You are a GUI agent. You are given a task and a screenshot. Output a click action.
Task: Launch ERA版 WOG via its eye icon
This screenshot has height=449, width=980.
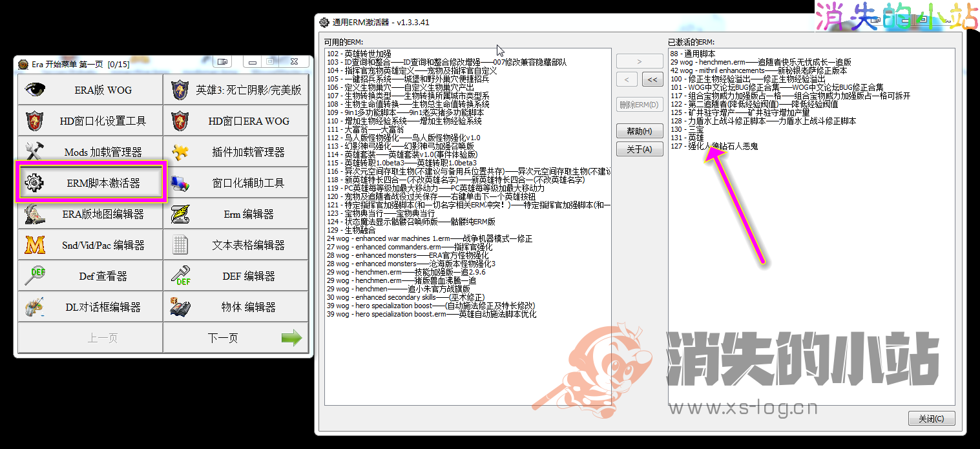(35, 90)
